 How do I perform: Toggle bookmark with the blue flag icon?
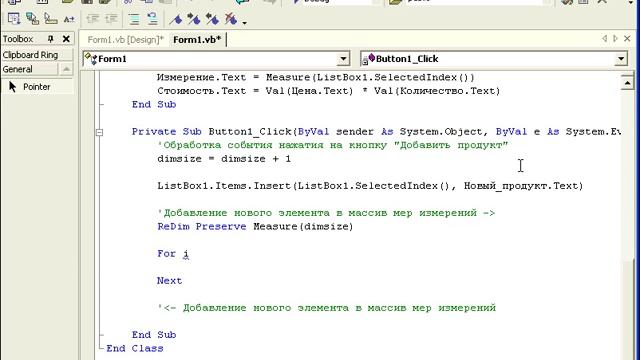pos(176,19)
